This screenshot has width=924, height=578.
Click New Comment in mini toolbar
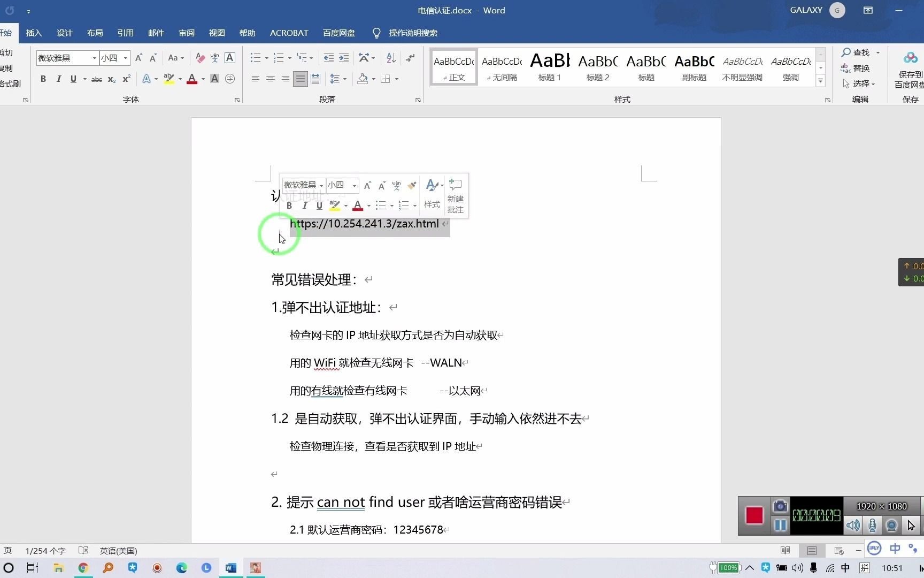pos(456,196)
